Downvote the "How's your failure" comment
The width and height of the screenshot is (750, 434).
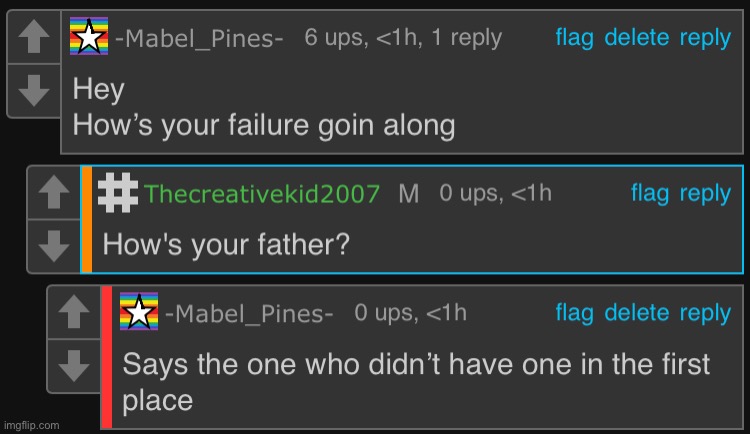pyautogui.click(x=34, y=92)
